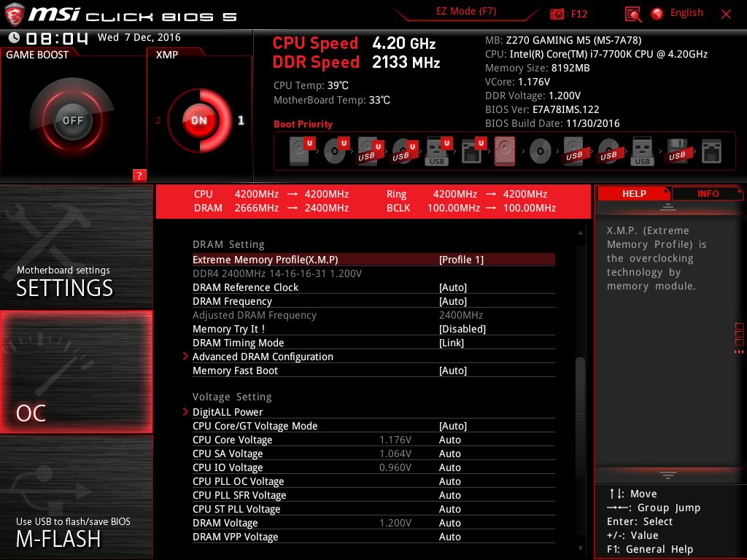Viewport: 747px width, 560px height.
Task: Select the UEFI hard disk boot device
Action: point(301,151)
